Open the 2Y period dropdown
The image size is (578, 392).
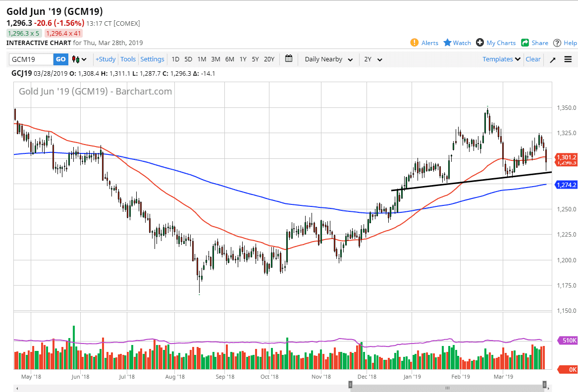[x=373, y=59]
